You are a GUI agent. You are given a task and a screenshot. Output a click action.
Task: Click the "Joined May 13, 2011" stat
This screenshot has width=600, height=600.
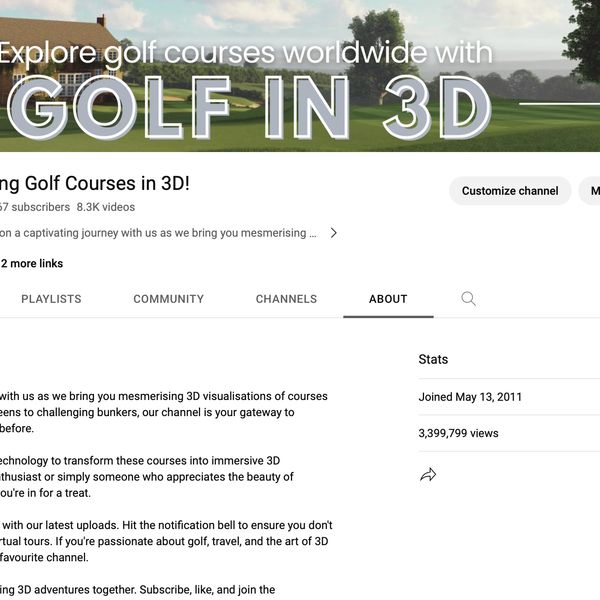(470, 397)
